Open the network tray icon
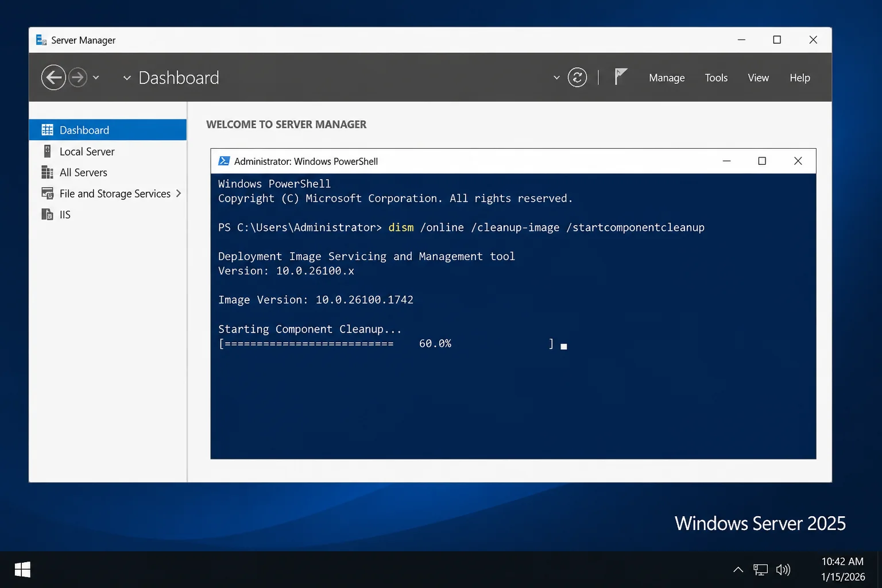 click(x=760, y=570)
